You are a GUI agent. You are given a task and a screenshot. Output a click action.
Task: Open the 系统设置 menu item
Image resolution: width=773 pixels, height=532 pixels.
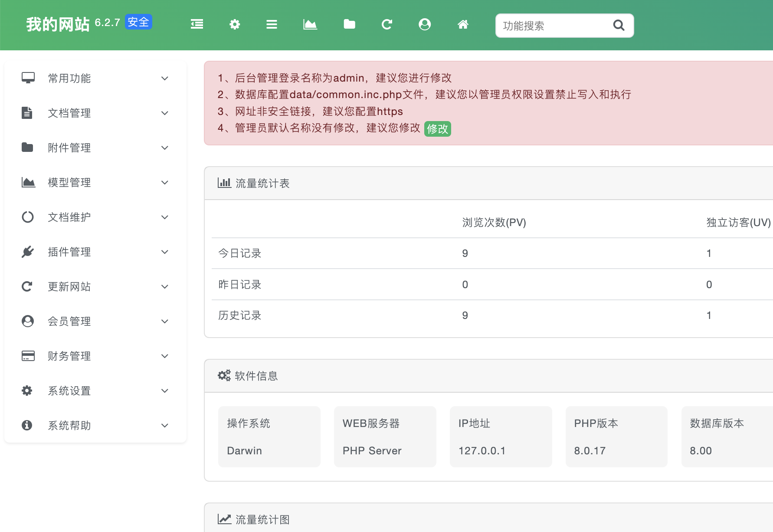tap(95, 391)
